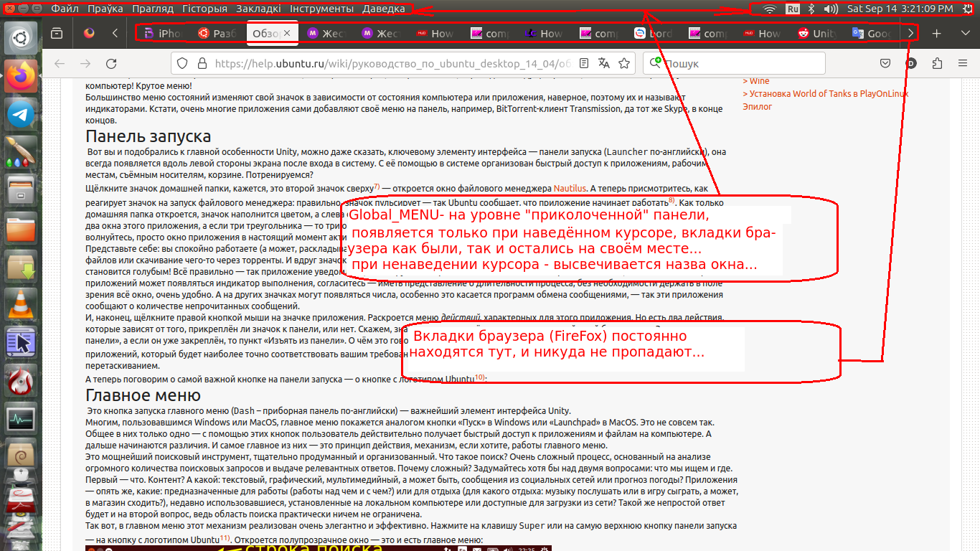Open System Monitor from the launcher
This screenshot has width=980, height=551.
pyautogui.click(x=22, y=419)
